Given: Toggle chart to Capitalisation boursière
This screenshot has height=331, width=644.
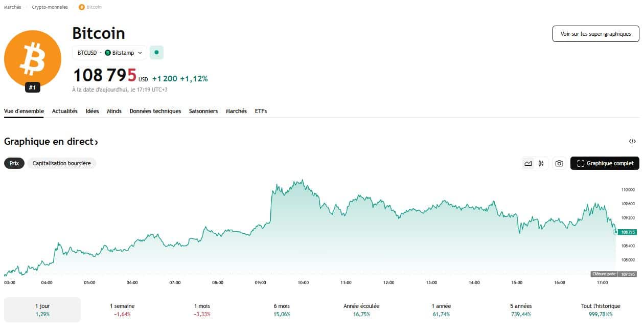Looking at the screenshot, I should pos(62,163).
